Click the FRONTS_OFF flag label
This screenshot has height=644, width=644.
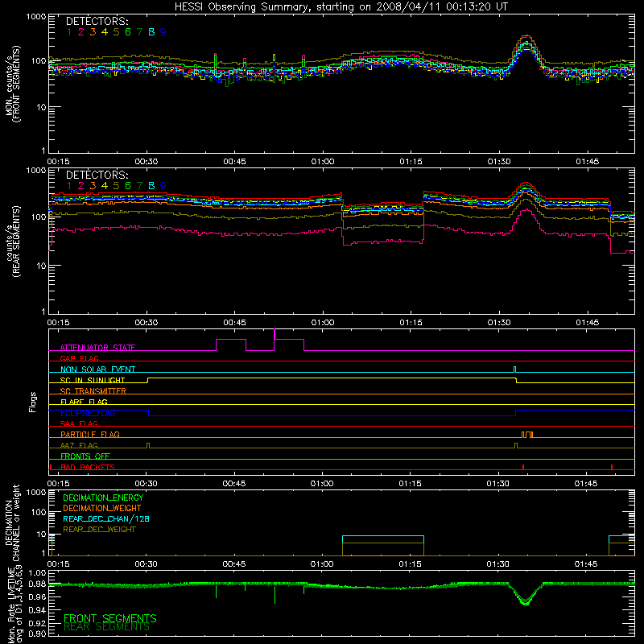pos(85,456)
